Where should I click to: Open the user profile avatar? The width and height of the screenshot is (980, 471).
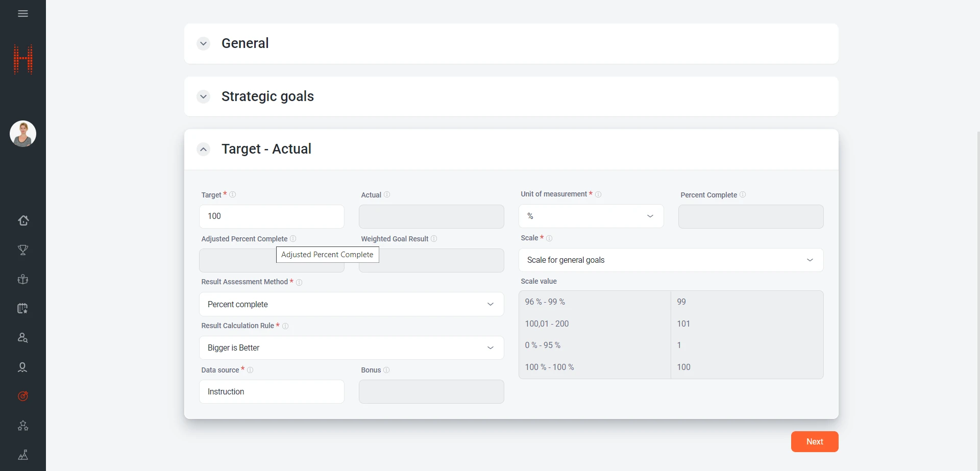(x=23, y=134)
